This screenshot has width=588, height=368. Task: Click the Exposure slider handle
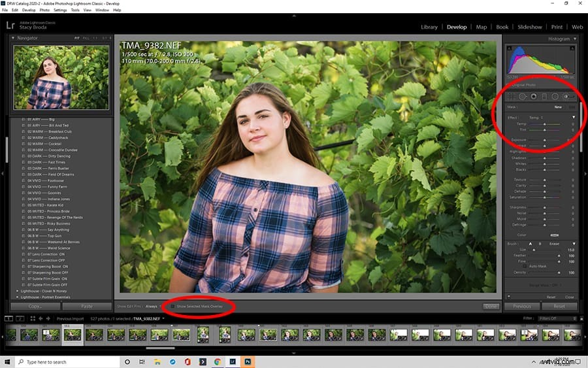click(x=545, y=140)
